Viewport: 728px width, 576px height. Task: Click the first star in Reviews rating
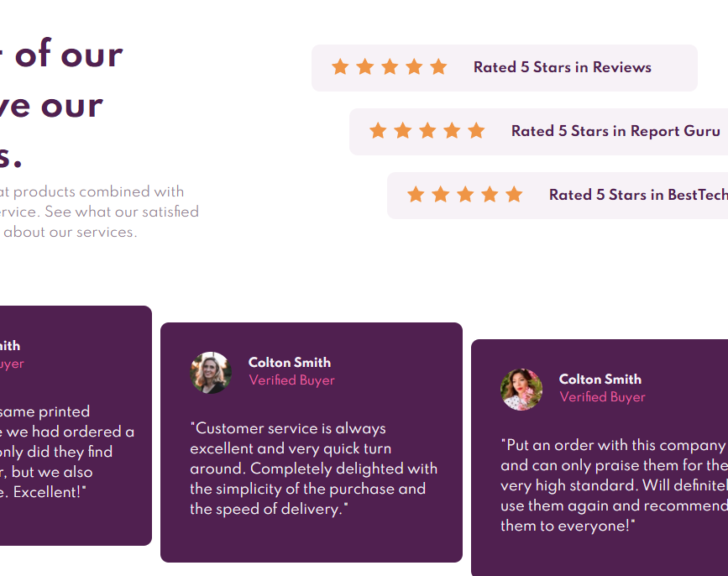point(340,67)
